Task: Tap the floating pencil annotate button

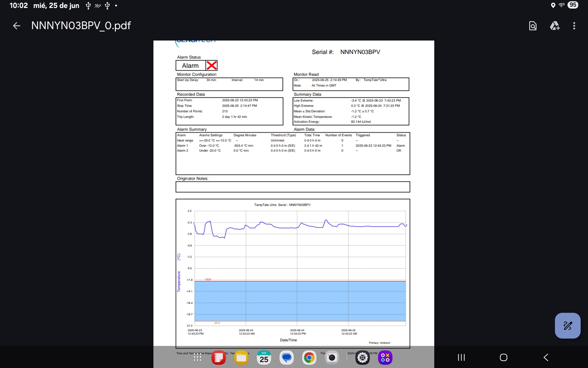Action: click(x=567, y=325)
